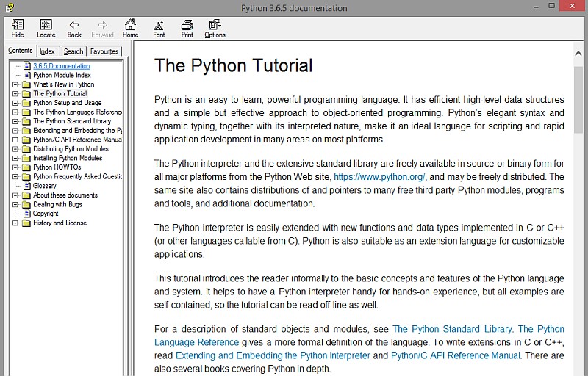Select About these documents entry
This screenshot has height=376, width=588.
click(x=65, y=195)
